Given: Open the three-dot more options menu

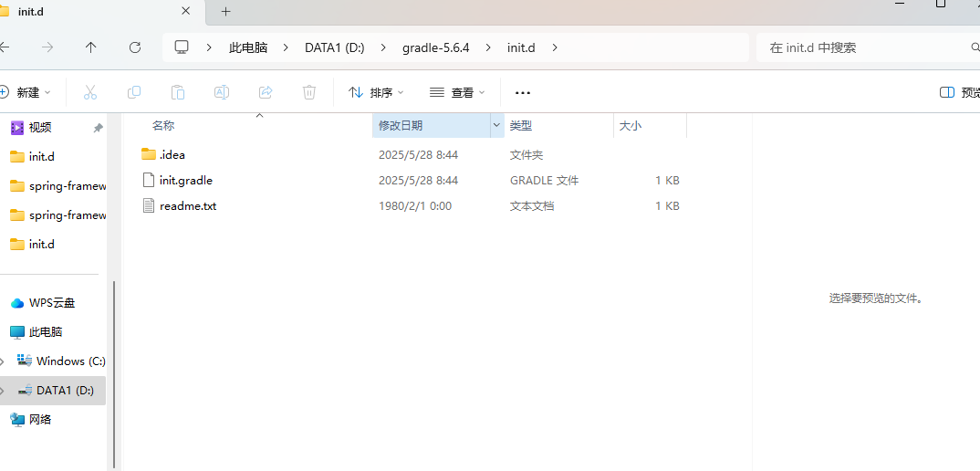Looking at the screenshot, I should [x=523, y=92].
